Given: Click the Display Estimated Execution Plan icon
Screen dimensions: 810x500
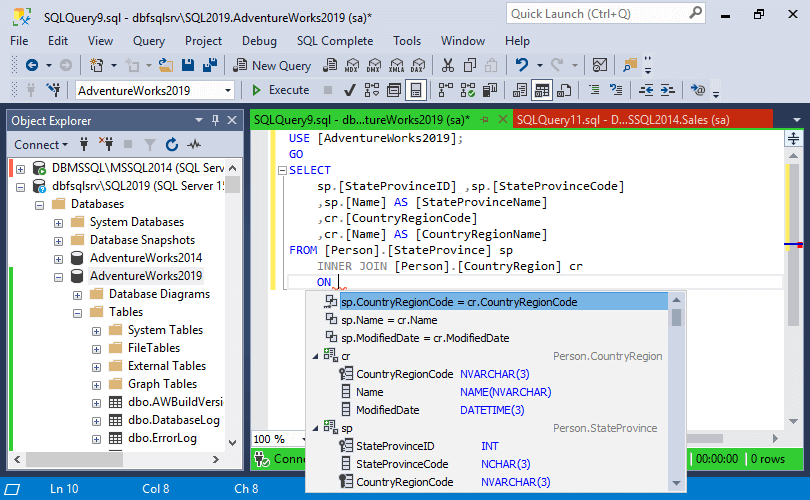Looking at the screenshot, I should point(372,90).
